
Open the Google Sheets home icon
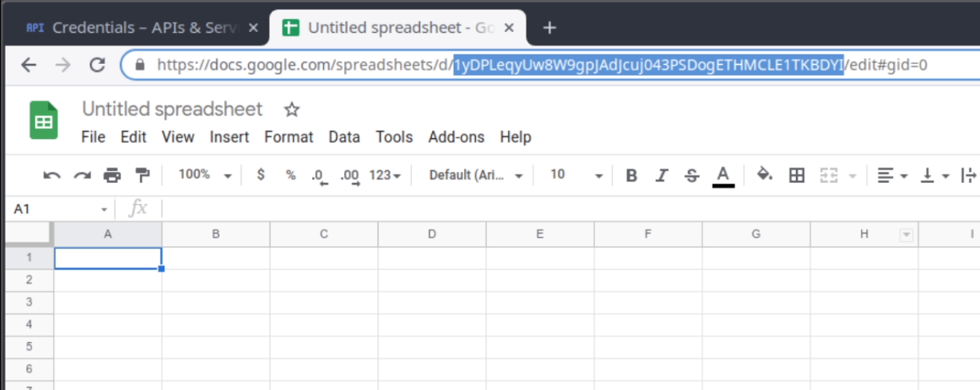[44, 121]
